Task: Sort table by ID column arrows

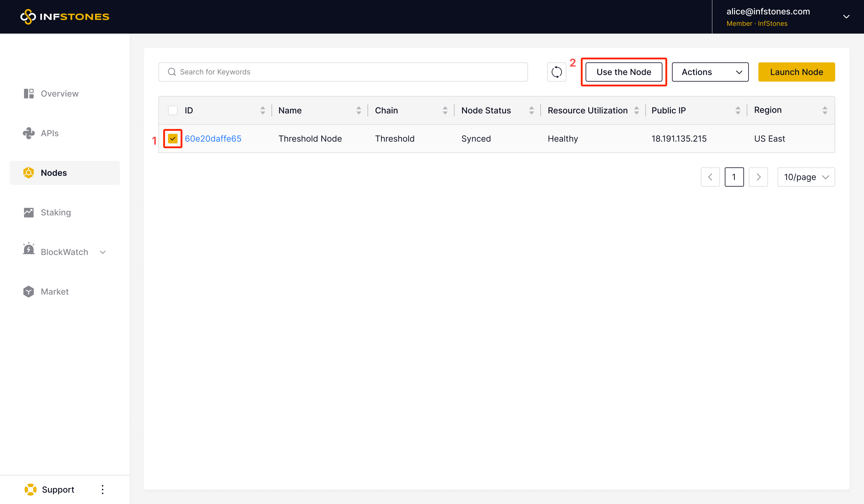Action: pyautogui.click(x=262, y=110)
